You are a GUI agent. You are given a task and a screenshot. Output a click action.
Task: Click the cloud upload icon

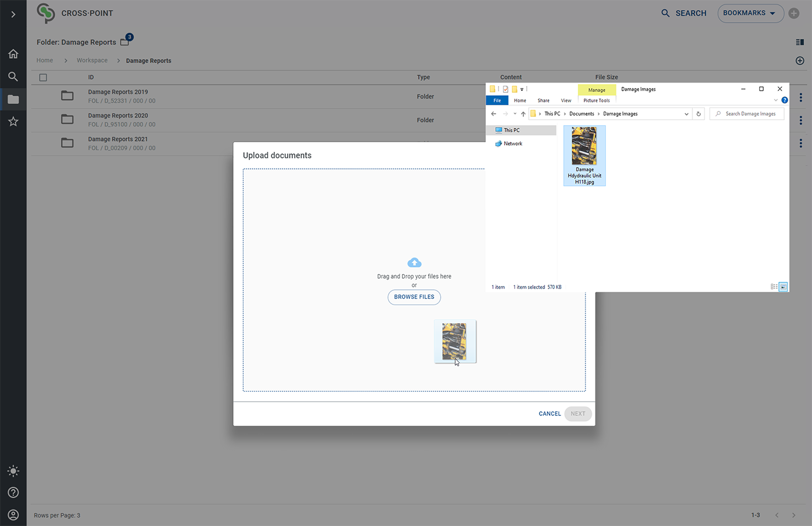(414, 262)
